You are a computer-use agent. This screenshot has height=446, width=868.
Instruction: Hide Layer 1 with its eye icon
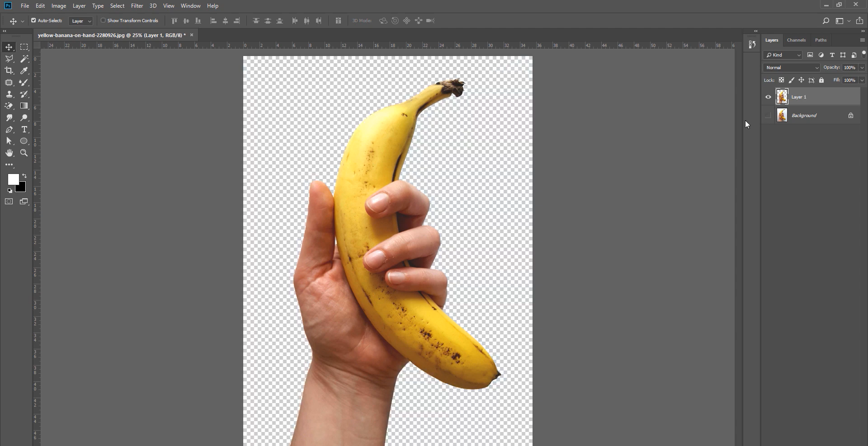[x=768, y=97]
